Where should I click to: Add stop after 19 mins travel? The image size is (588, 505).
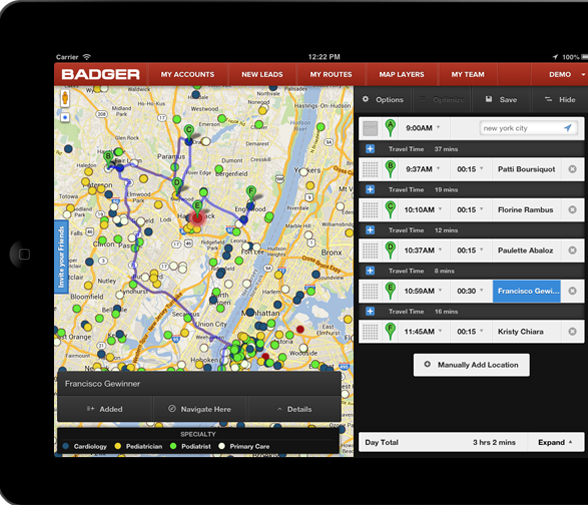(x=370, y=189)
